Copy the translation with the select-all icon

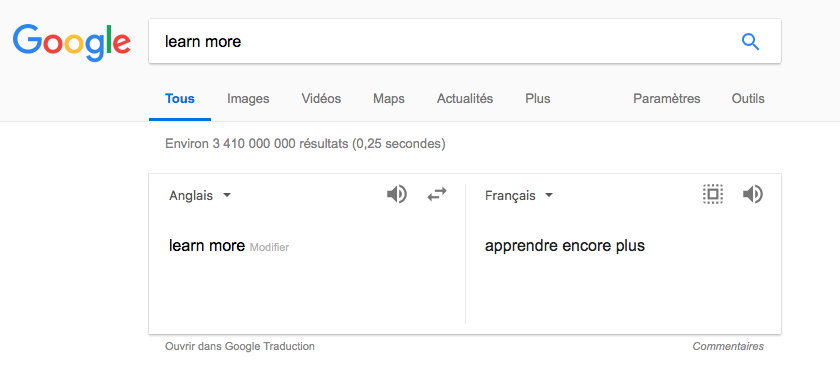pos(712,194)
